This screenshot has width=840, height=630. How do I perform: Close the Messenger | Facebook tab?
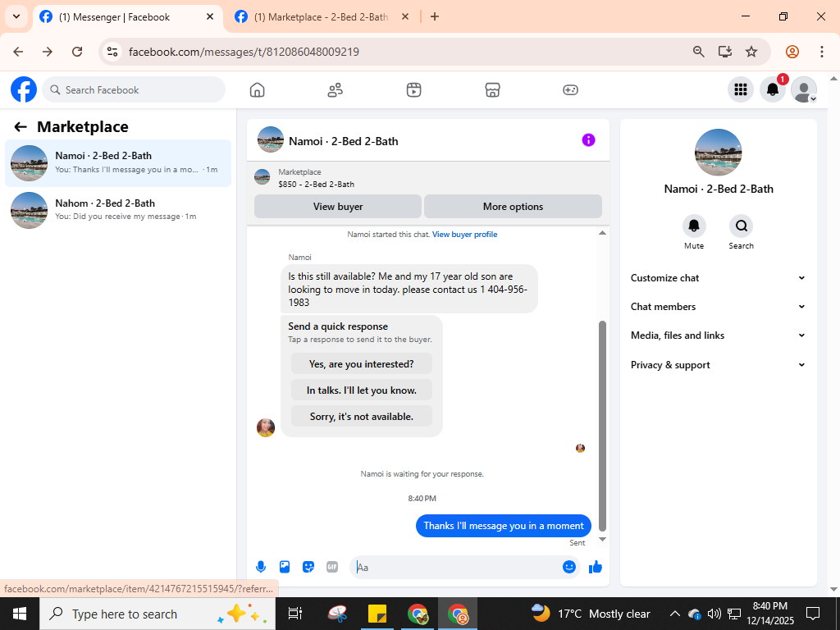210,17
